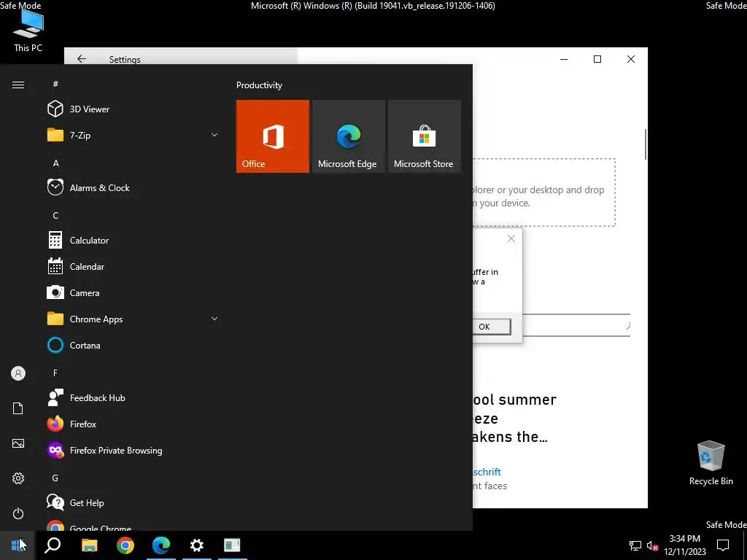This screenshot has width=747, height=560.
Task: Click the Productivity group header
Action: 259,85
